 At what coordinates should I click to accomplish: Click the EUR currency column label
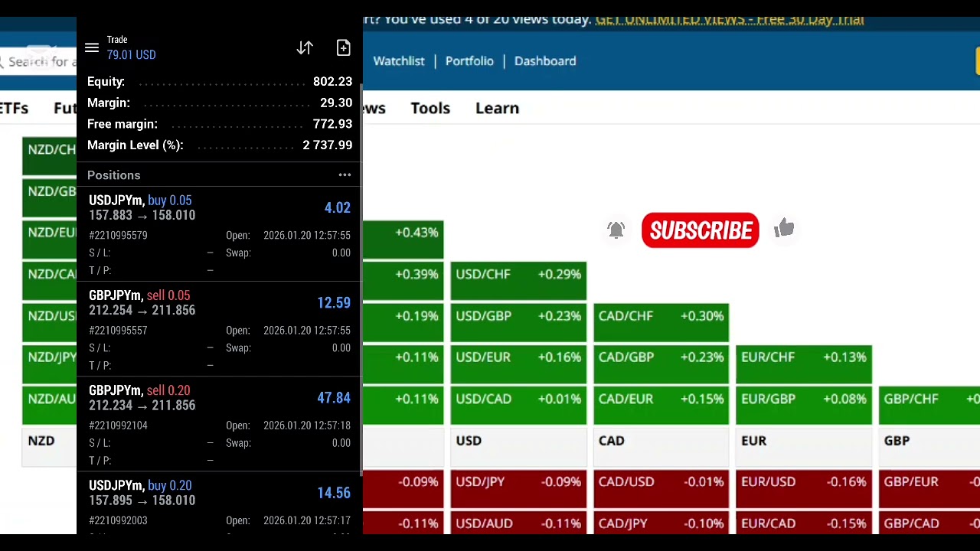(753, 441)
